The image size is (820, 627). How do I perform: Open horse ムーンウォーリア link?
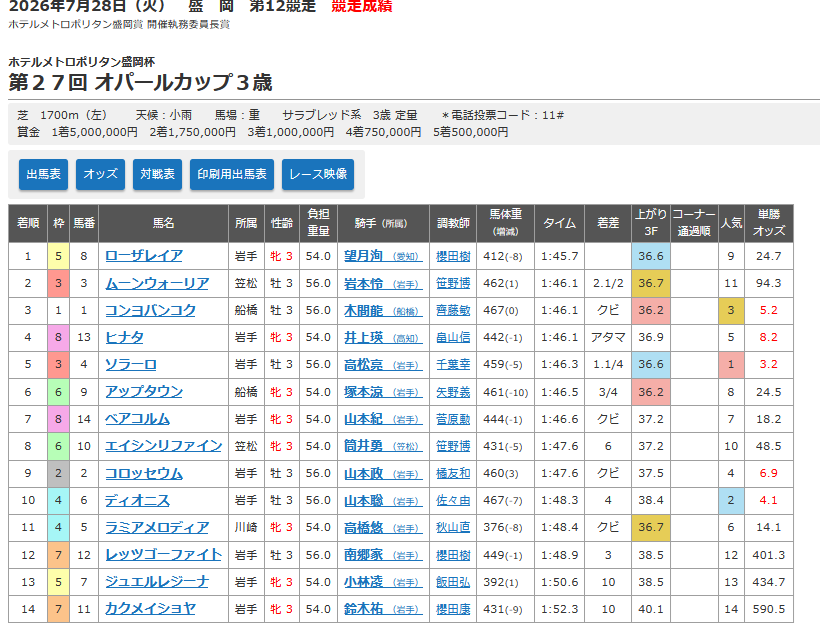[157, 283]
